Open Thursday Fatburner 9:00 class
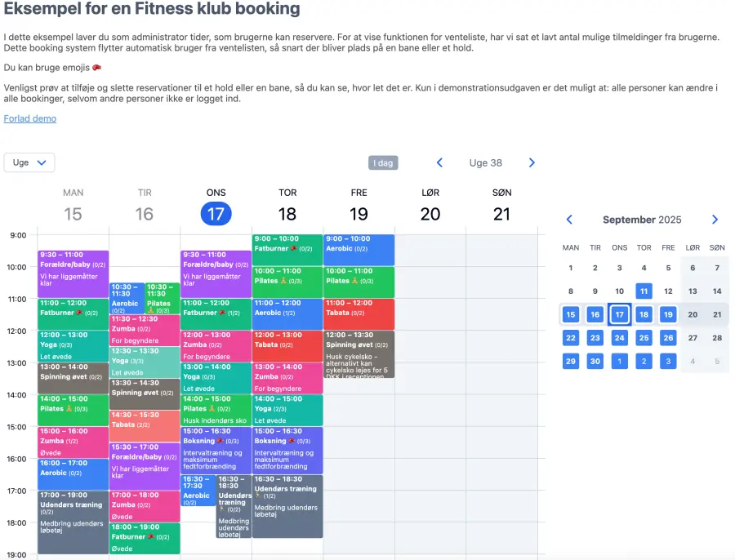The width and height of the screenshot is (735, 560). point(287,249)
